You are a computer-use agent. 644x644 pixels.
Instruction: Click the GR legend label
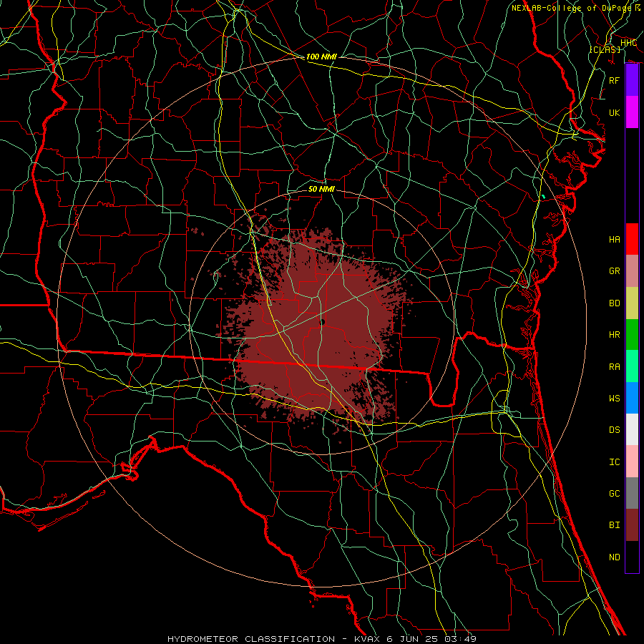615,270
